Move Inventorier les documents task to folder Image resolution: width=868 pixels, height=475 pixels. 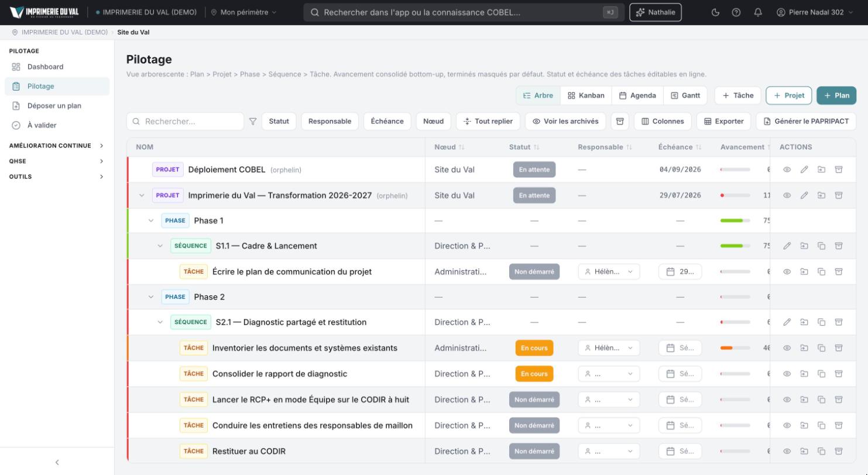pyautogui.click(x=804, y=348)
